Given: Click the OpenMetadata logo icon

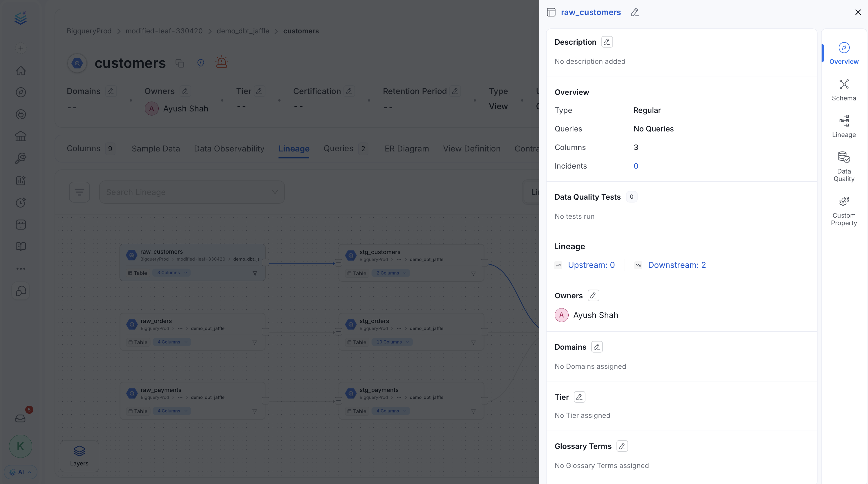Looking at the screenshot, I should (21, 18).
